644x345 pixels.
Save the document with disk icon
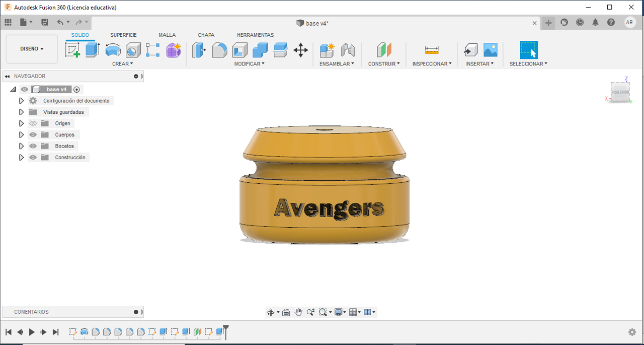point(45,22)
